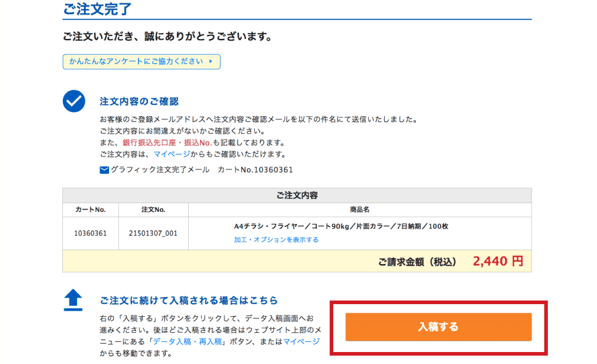This screenshot has width=597, height=364.
Task: Open the かんたんなアンケート survey button
Action: (141, 62)
